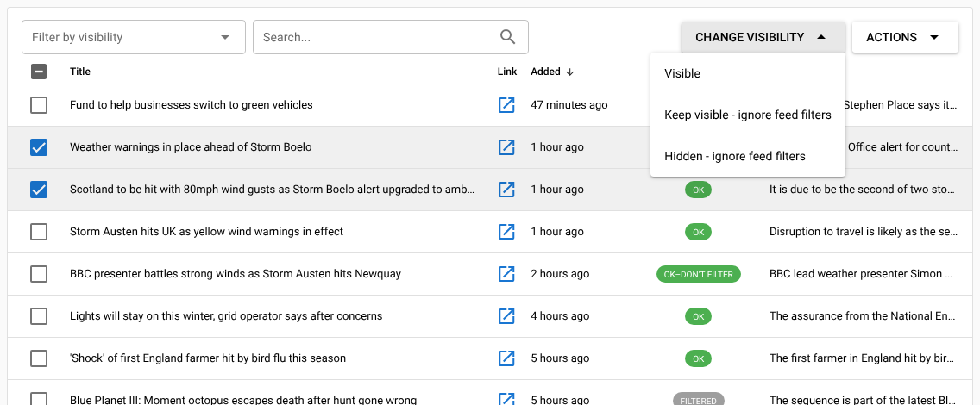Select the 'Shock of first England farmer' checkbox
This screenshot has width=980, height=405.
click(x=39, y=358)
